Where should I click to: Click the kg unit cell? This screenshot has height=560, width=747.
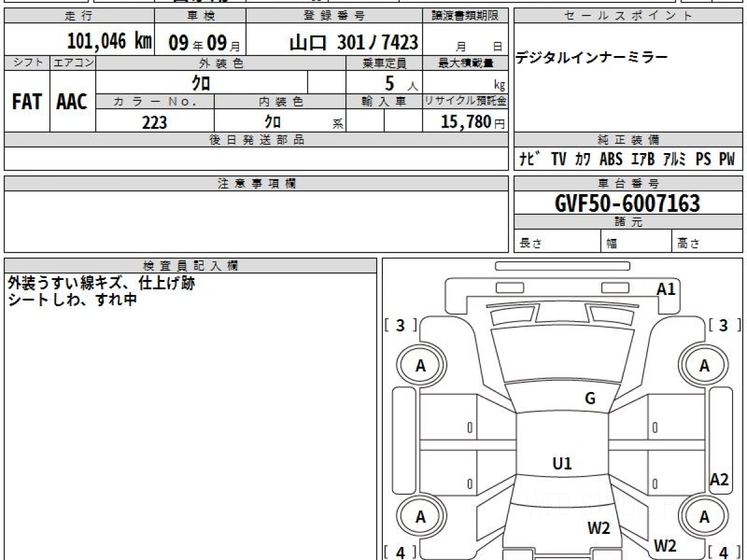coord(466,83)
